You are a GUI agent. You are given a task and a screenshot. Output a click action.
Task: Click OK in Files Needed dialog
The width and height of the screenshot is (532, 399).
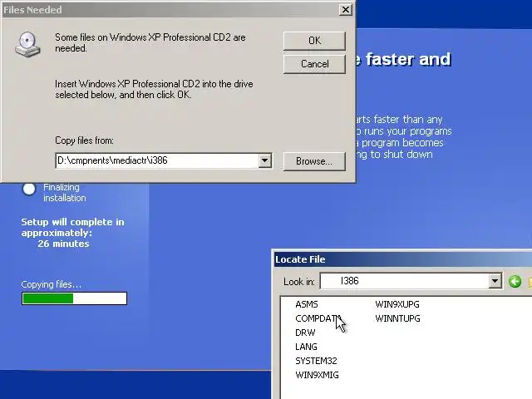(314, 41)
